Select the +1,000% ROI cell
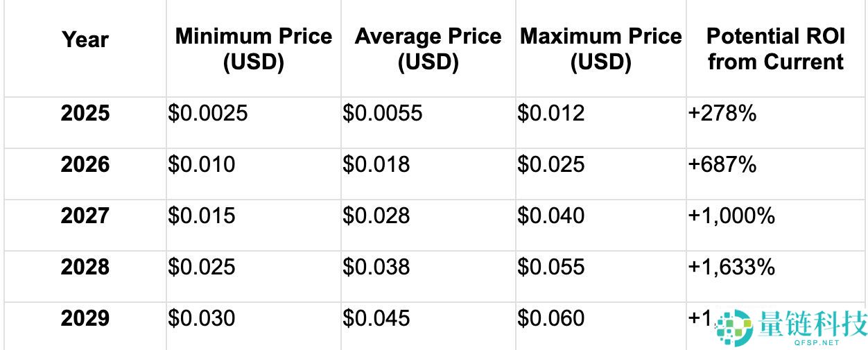This screenshot has height=350, width=868. 731,216
